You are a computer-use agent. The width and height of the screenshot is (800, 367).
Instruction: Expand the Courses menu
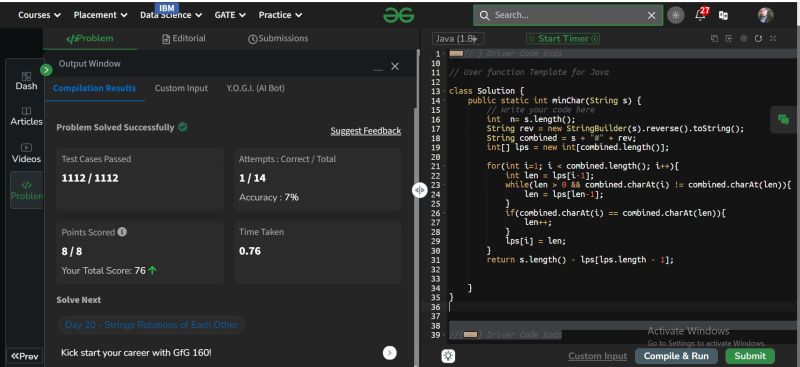pyautogui.click(x=39, y=15)
